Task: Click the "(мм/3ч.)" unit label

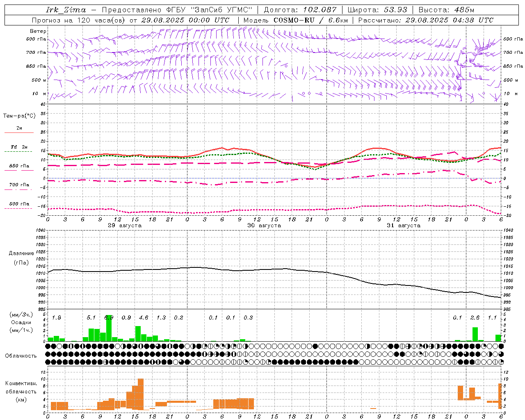Action: click(21, 315)
